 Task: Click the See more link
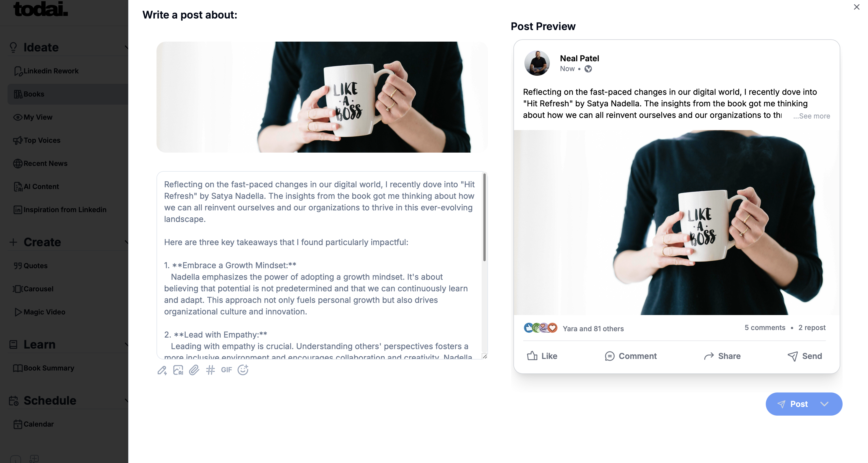pos(811,116)
